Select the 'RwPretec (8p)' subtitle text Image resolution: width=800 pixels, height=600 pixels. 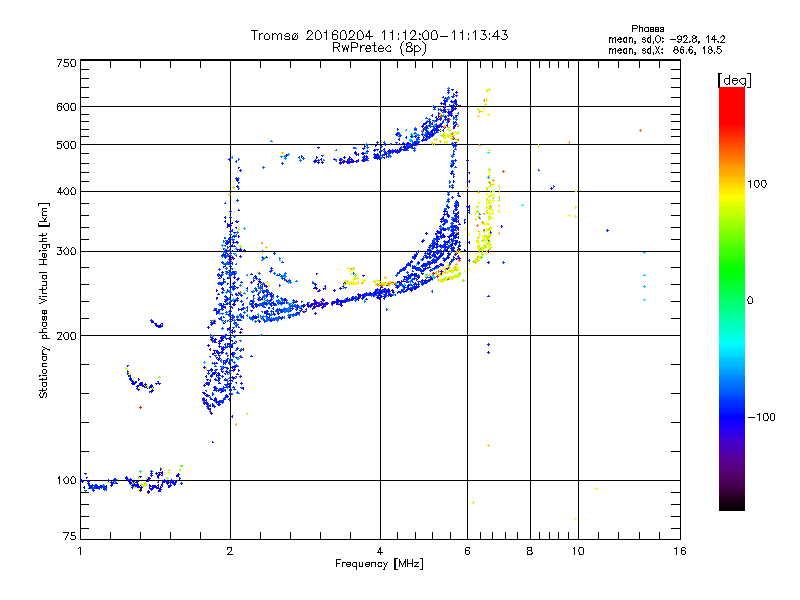point(379,48)
